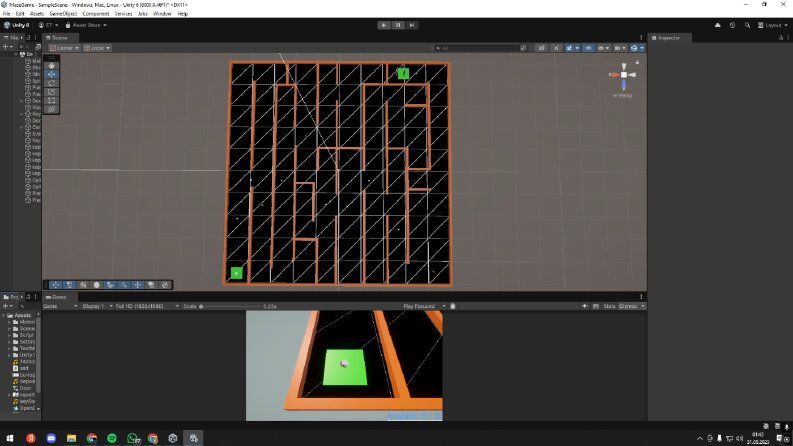
Task: Open the GameObject menu
Action: point(63,14)
